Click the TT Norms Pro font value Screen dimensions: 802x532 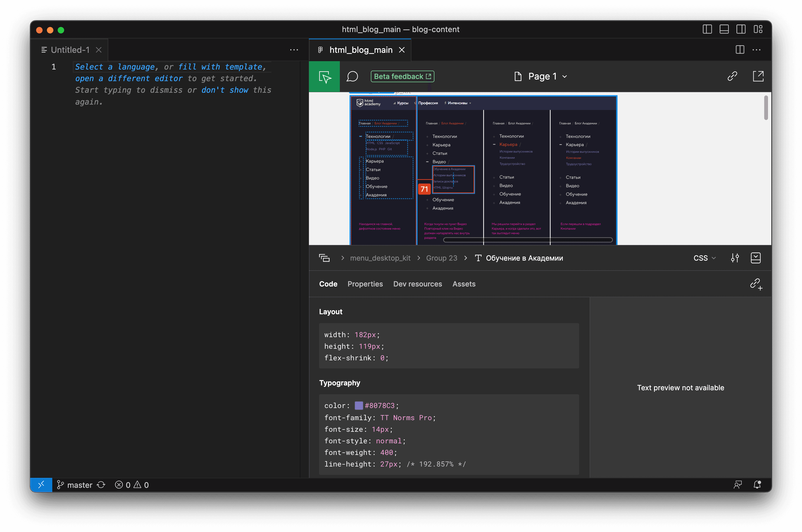coord(406,418)
